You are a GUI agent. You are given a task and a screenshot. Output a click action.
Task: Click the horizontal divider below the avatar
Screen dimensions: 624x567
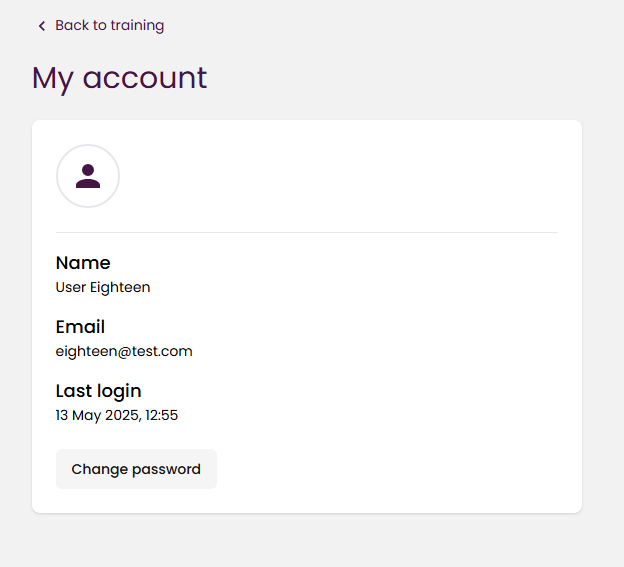click(307, 232)
